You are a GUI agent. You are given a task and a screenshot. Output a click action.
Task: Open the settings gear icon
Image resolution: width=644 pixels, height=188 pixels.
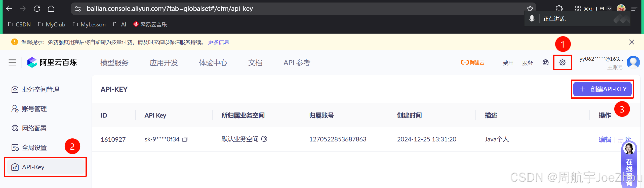coord(562,62)
